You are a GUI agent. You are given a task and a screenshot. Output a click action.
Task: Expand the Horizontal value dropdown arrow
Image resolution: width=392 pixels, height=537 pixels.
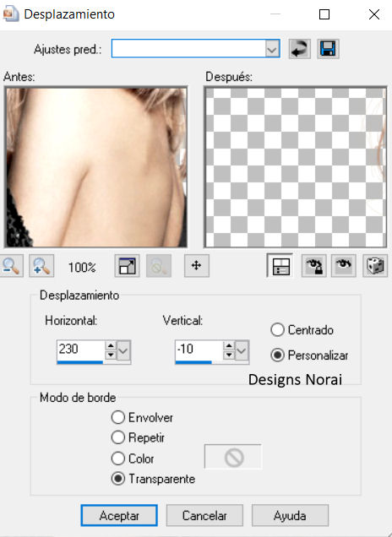tap(123, 350)
